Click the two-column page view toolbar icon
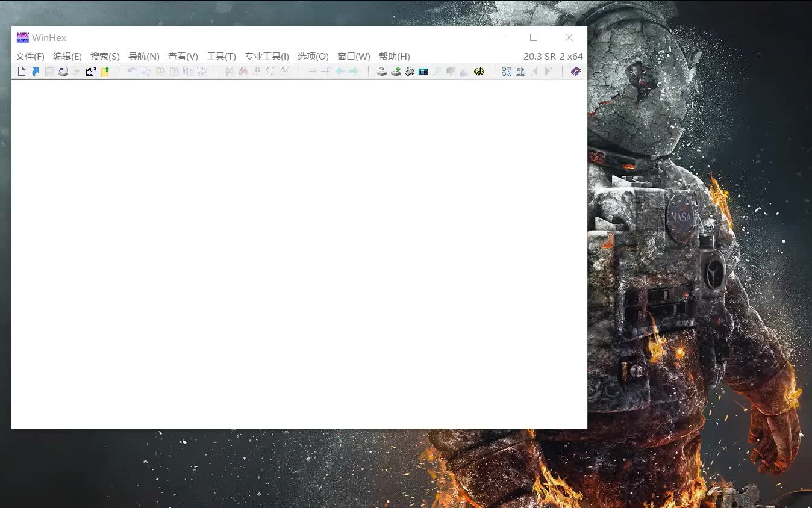812x508 pixels. point(520,72)
